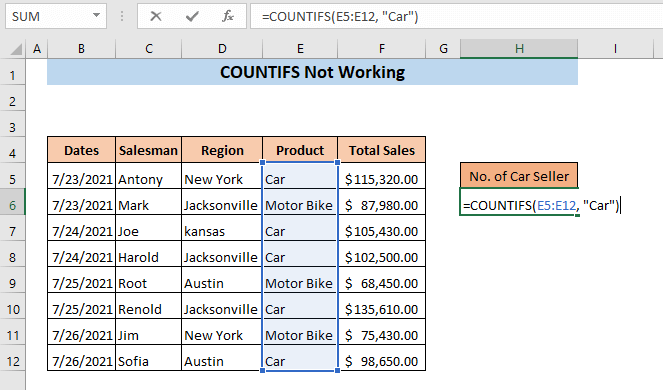
Task: Select column G header
Action: [443, 49]
